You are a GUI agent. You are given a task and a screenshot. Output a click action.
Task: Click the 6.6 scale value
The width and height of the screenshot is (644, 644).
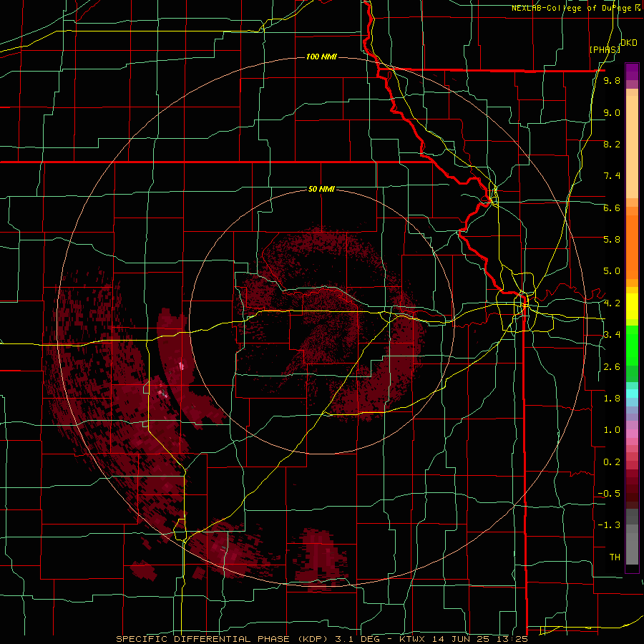[612, 208]
